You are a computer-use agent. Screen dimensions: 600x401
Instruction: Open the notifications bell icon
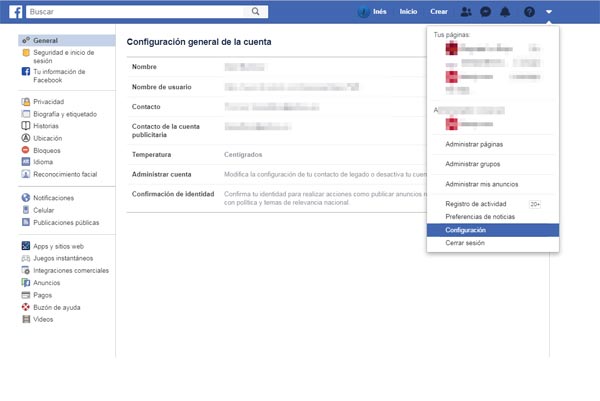[x=505, y=12]
